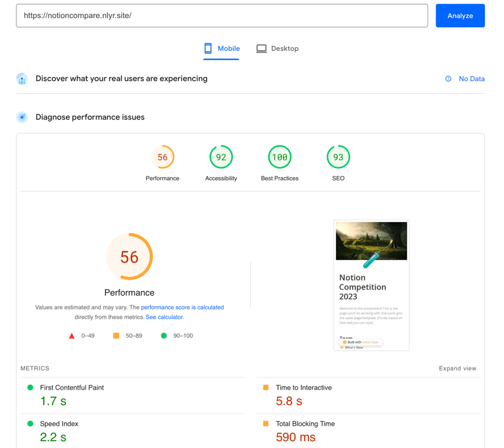Open the 'See calculator' link
504x448 pixels.
point(164,317)
